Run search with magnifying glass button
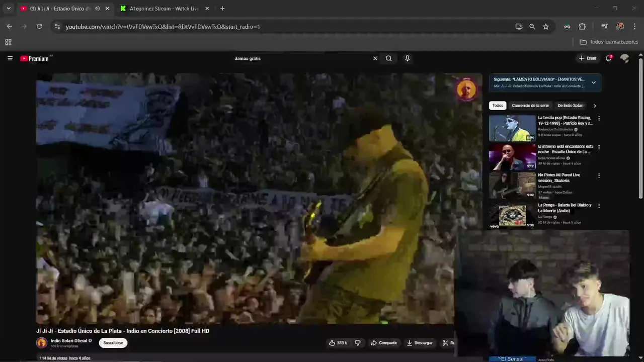The image size is (644, 362). pyautogui.click(x=389, y=58)
